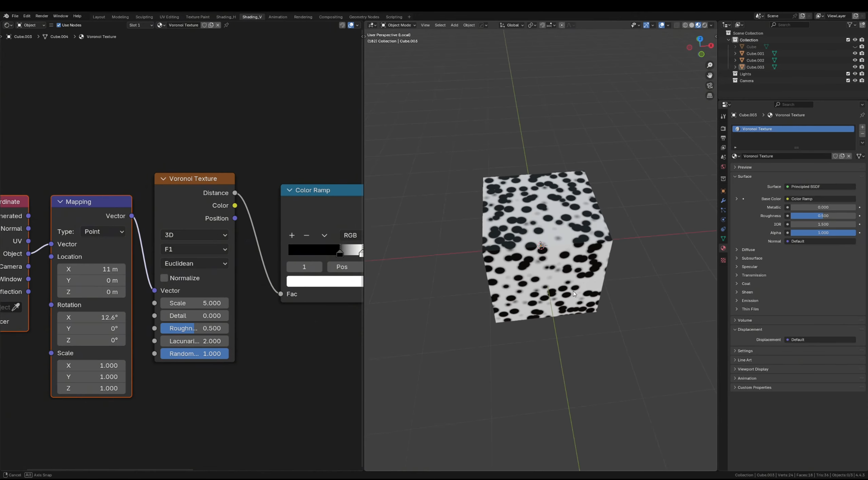The width and height of the screenshot is (868, 480).
Task: Collapse the Voronoi Texture node
Action: [163, 179]
